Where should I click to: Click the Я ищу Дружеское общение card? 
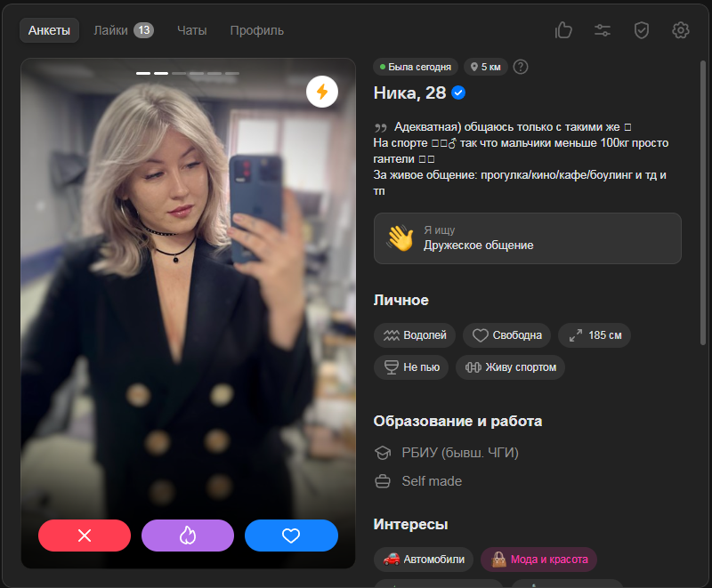pyautogui.click(x=527, y=238)
